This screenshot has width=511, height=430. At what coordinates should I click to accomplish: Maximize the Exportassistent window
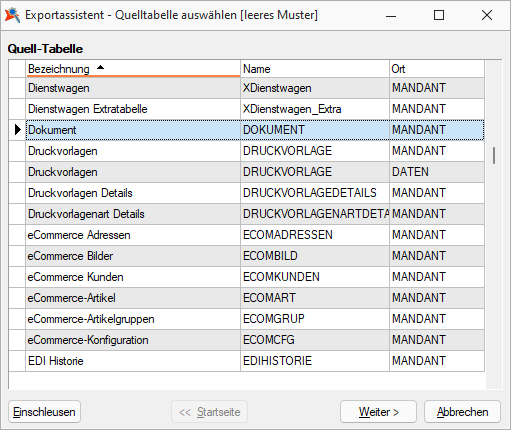(439, 15)
